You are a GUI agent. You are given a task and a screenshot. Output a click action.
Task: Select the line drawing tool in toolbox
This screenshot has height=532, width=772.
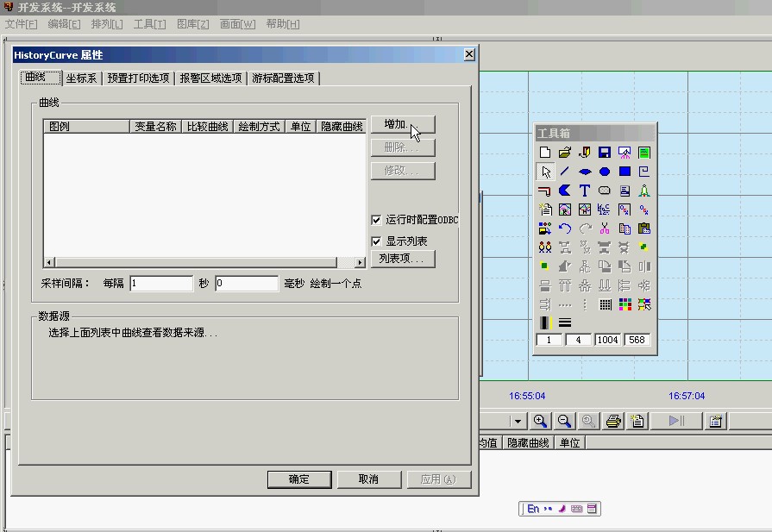point(565,172)
